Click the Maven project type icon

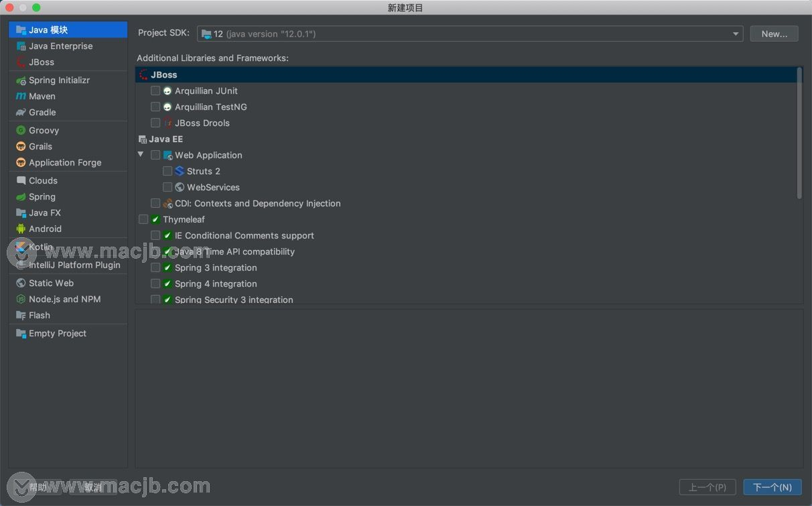(x=21, y=96)
